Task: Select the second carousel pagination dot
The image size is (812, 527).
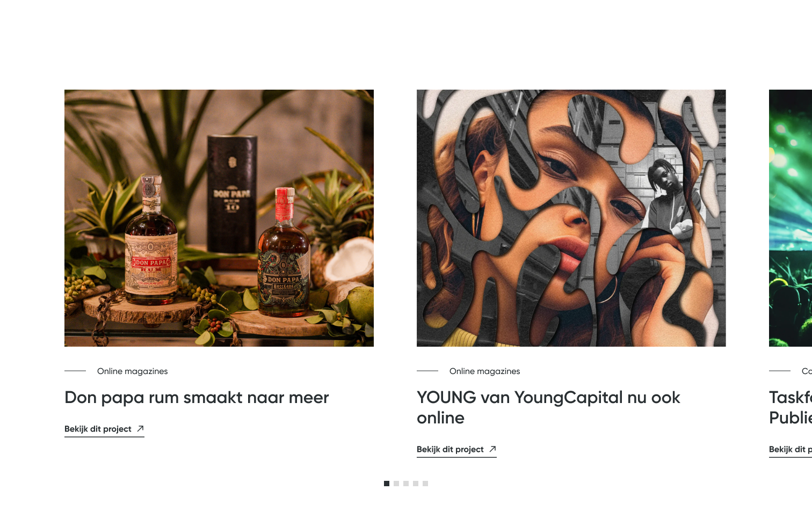Action: pyautogui.click(x=396, y=484)
